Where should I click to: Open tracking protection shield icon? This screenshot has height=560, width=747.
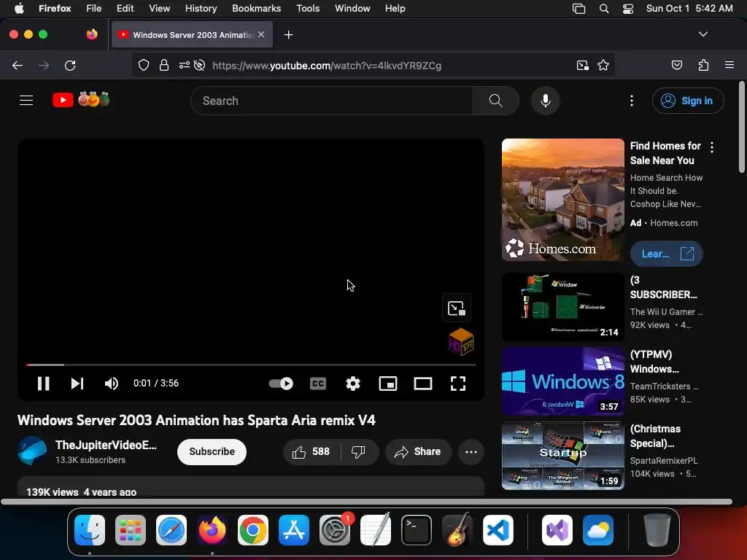(144, 65)
